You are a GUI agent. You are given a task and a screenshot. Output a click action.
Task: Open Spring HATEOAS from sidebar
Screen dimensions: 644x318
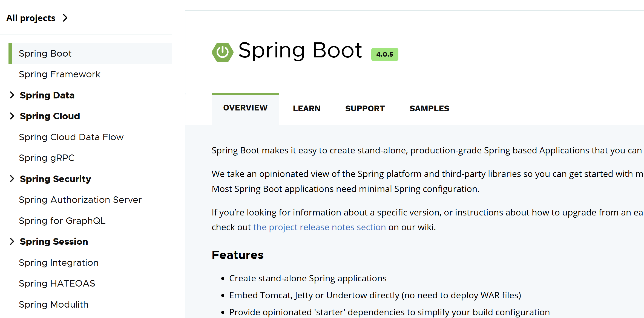pos(57,284)
